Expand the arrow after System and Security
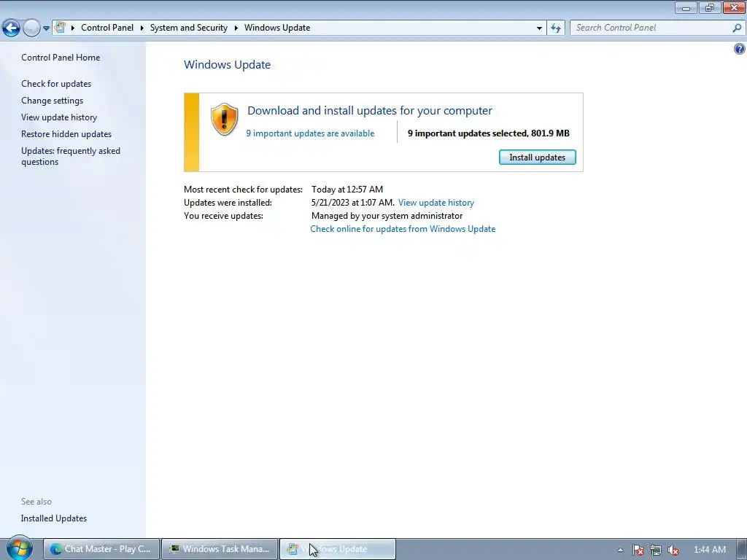The image size is (747, 560). tap(236, 28)
